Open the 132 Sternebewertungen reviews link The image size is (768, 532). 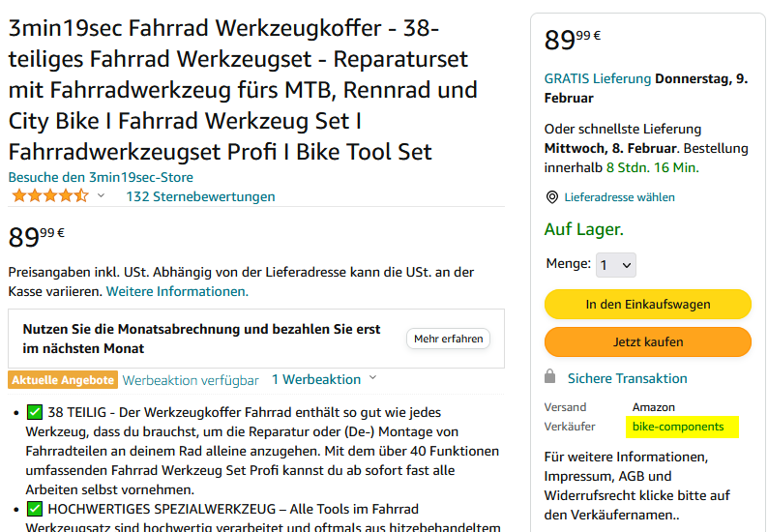click(200, 196)
